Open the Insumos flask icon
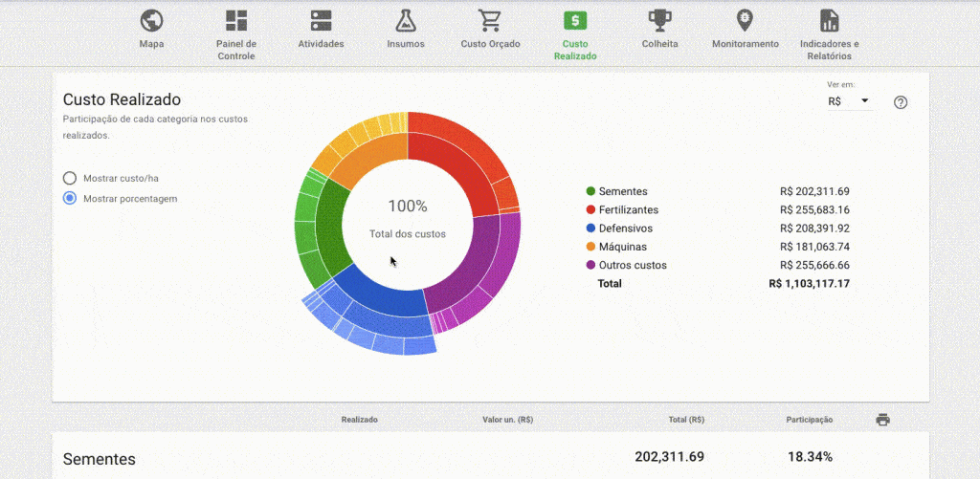This screenshot has width=980, height=479. (x=405, y=21)
